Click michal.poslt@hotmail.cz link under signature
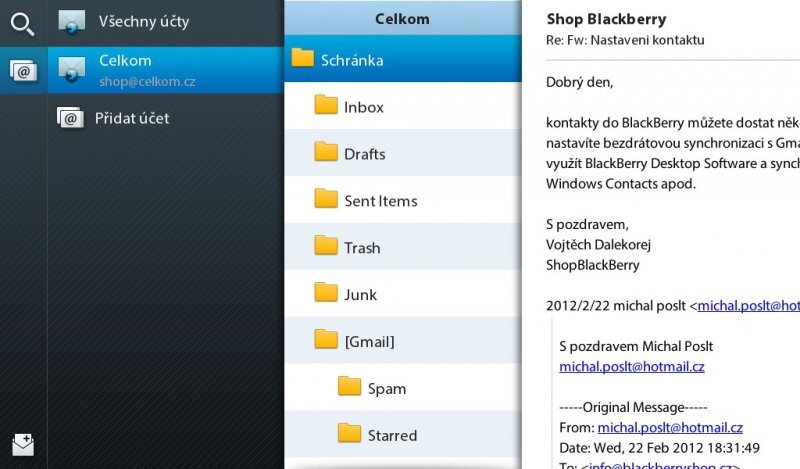 pyautogui.click(x=632, y=366)
